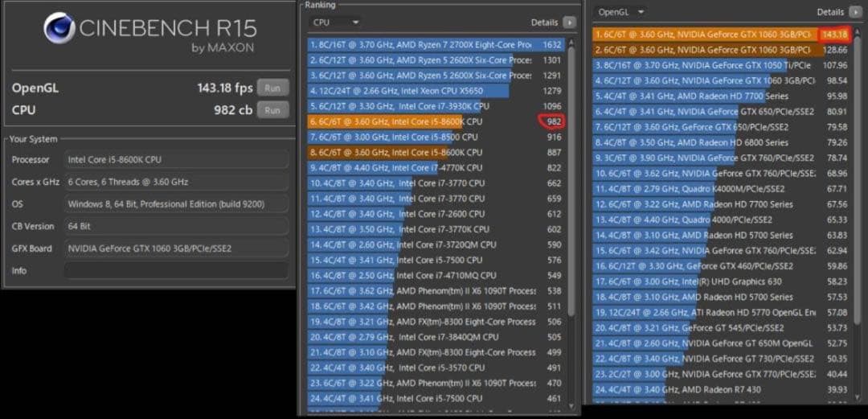Select the Core i7-2600 row

(436, 214)
